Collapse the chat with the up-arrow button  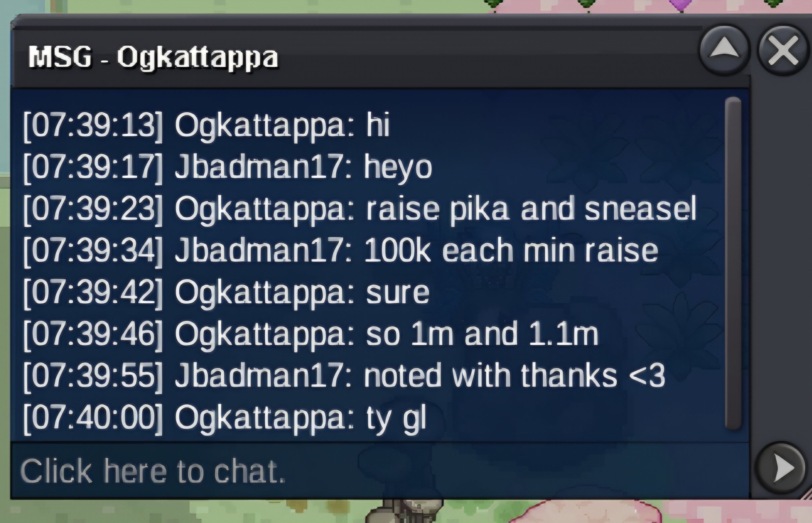725,50
